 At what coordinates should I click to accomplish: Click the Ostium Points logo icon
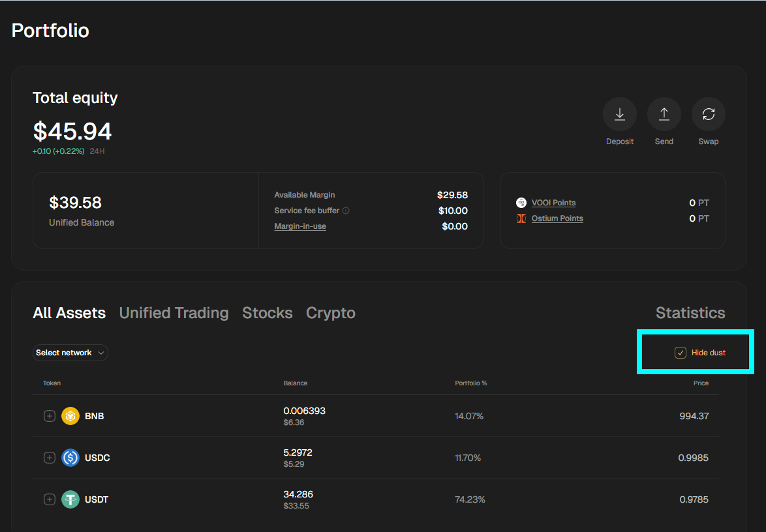coord(521,218)
